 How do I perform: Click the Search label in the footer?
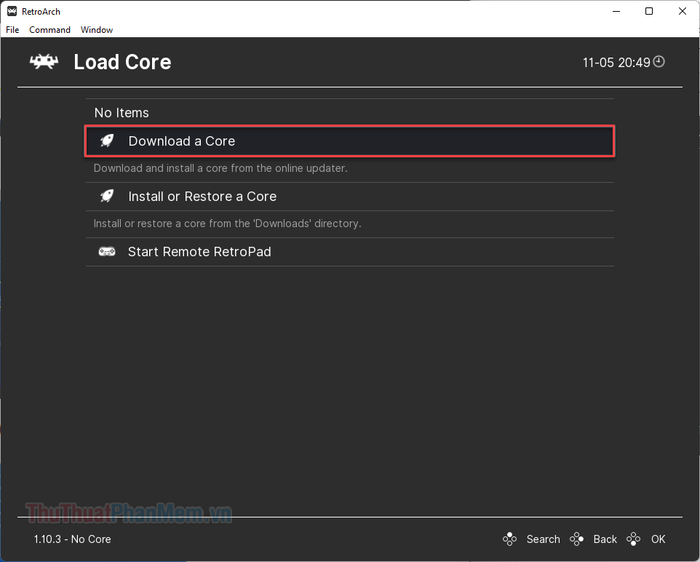[543, 539]
